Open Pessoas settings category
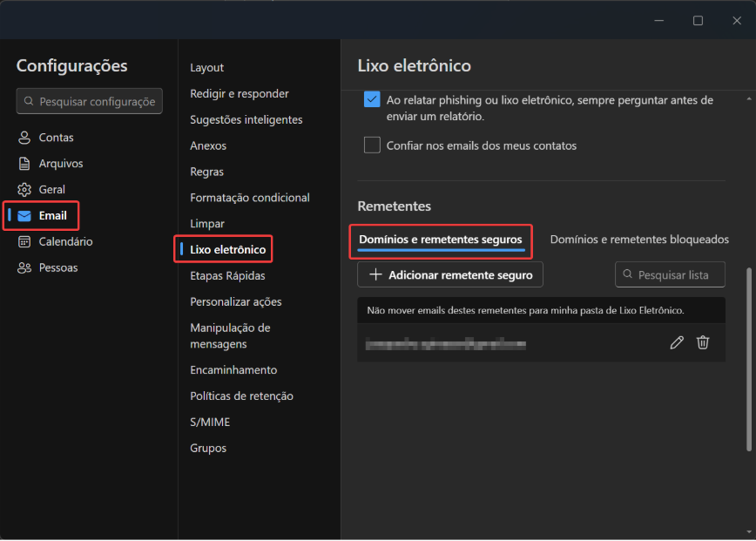The height and width of the screenshot is (541, 756). (57, 268)
